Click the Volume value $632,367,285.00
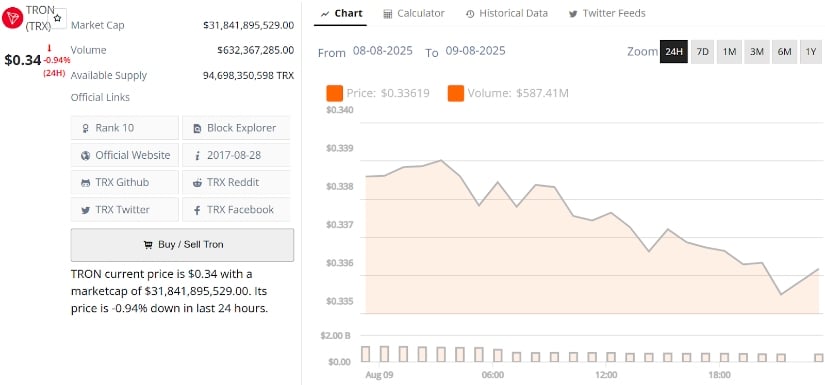 click(256, 50)
